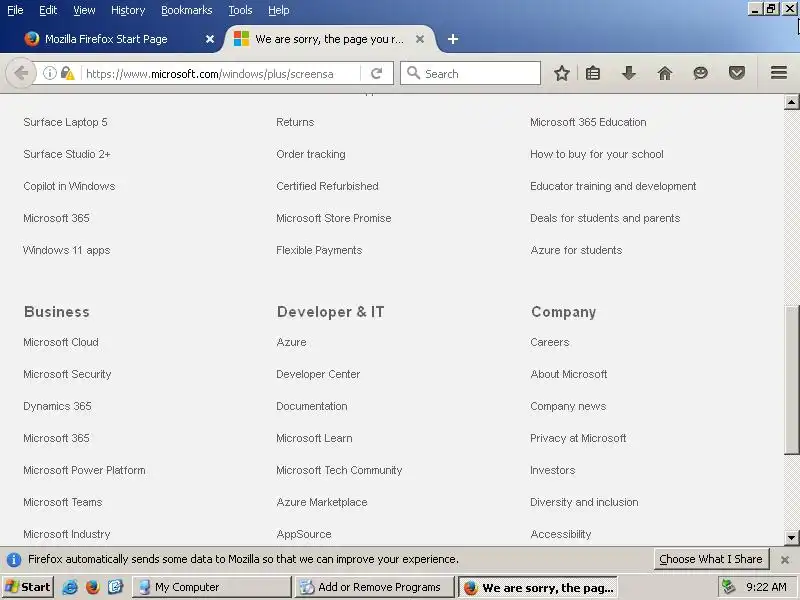Open the Hello chat smiley icon
Screen dimensions: 800x600
click(x=701, y=73)
